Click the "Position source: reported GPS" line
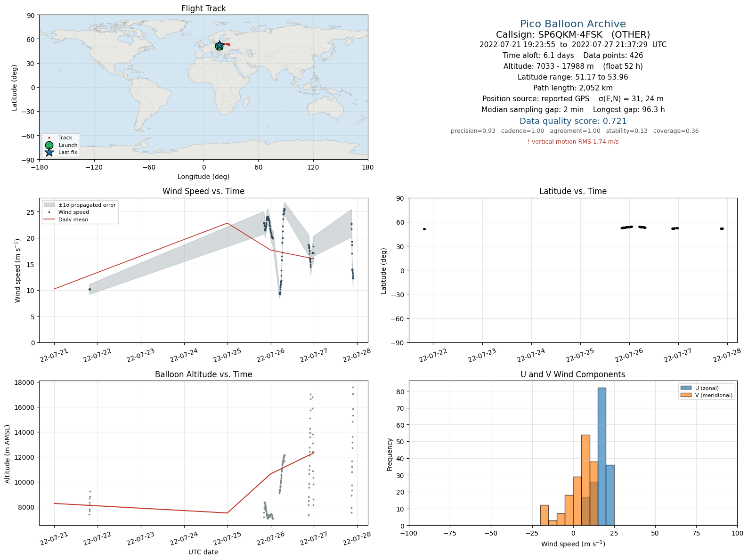Screen dimensions: 748x560 [x=573, y=99]
